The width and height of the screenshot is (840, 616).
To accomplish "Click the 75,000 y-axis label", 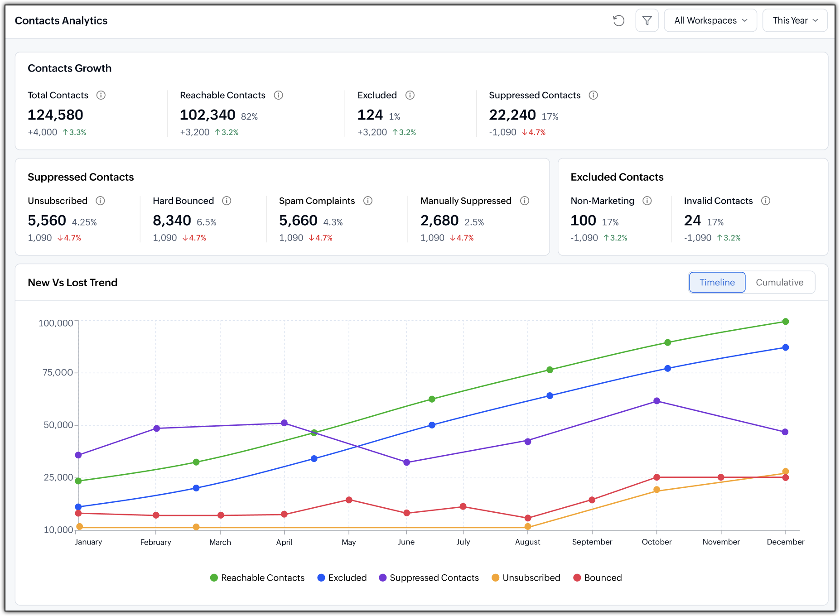I will click(x=58, y=372).
